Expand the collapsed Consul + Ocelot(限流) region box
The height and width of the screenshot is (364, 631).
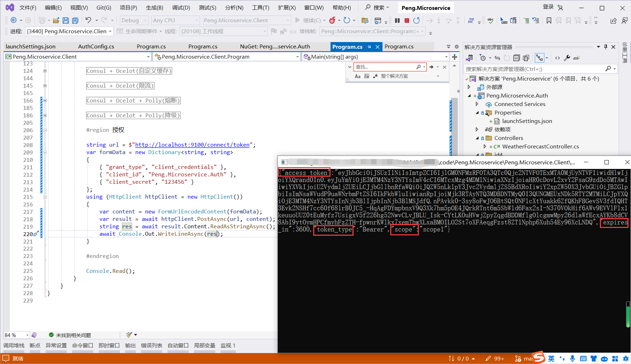pyautogui.click(x=120, y=86)
